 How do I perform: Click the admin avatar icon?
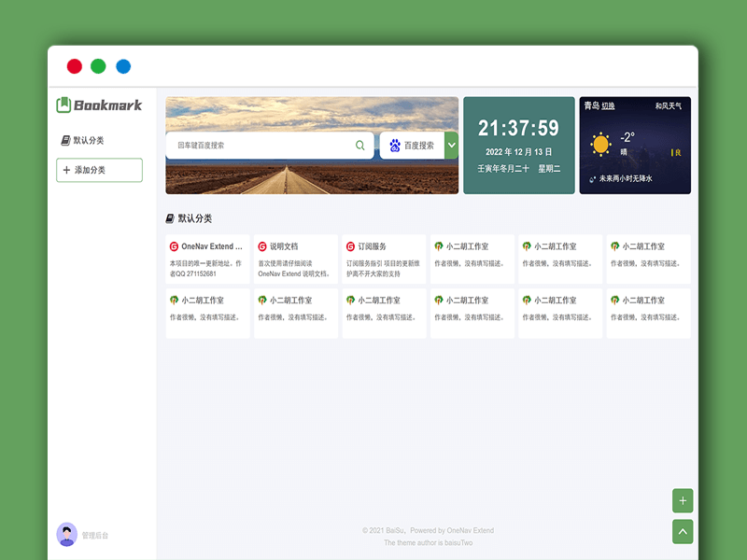coord(65,532)
